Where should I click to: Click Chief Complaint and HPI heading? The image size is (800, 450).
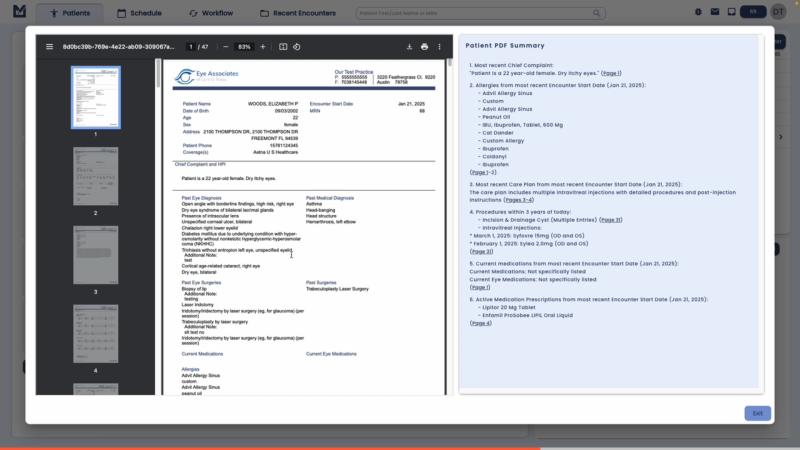[x=200, y=164]
